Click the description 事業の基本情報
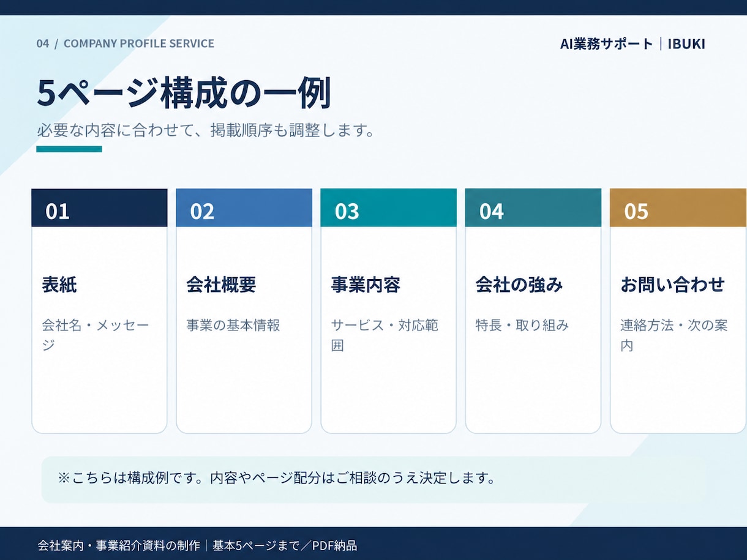747x560 pixels. tap(233, 325)
